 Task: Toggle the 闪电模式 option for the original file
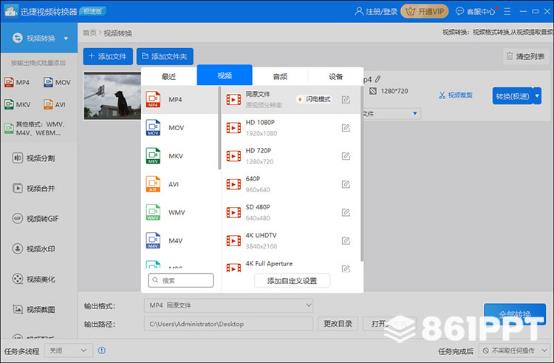pos(314,99)
